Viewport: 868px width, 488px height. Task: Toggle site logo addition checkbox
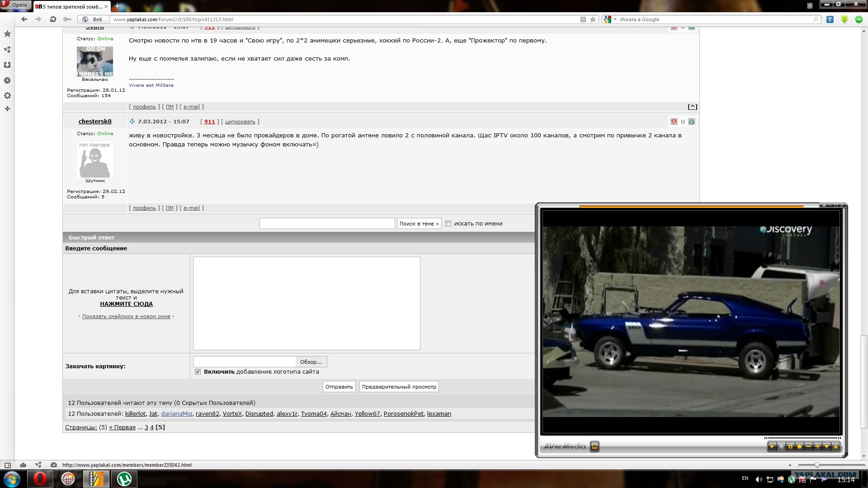[198, 372]
